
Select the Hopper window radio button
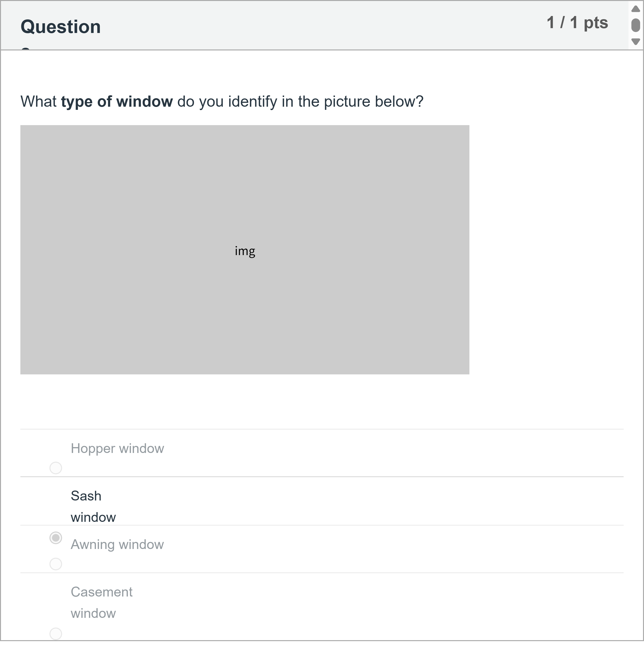click(x=56, y=468)
